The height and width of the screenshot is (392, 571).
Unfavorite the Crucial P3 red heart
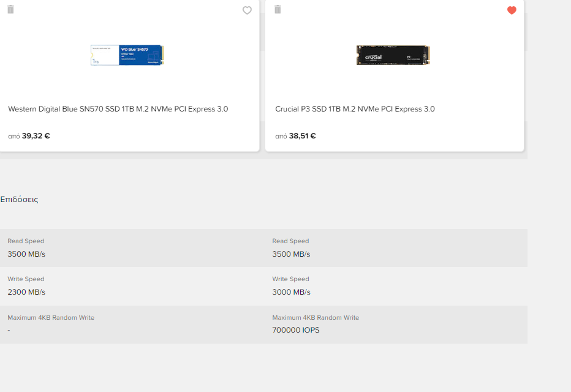pyautogui.click(x=512, y=10)
